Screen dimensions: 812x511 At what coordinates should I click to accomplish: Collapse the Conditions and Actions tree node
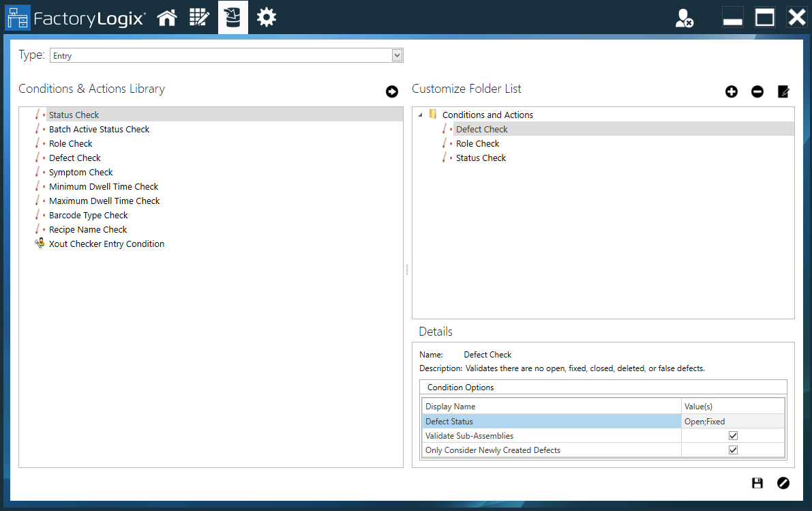click(x=420, y=115)
